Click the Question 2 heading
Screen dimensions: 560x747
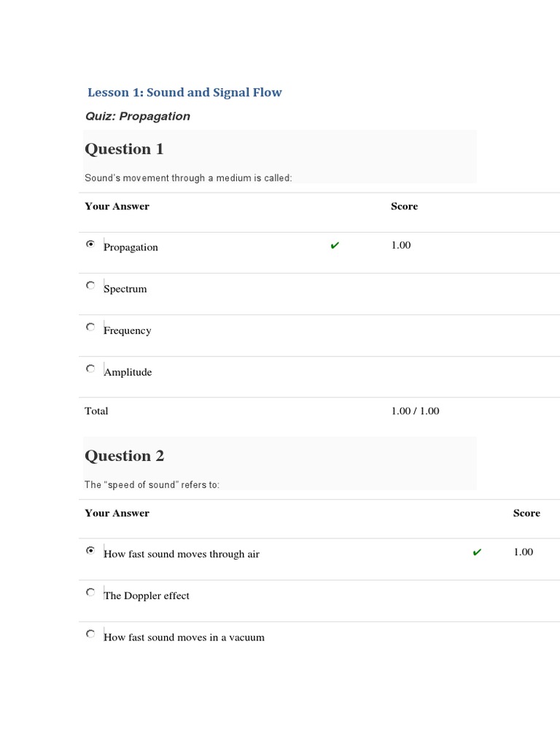tap(124, 456)
